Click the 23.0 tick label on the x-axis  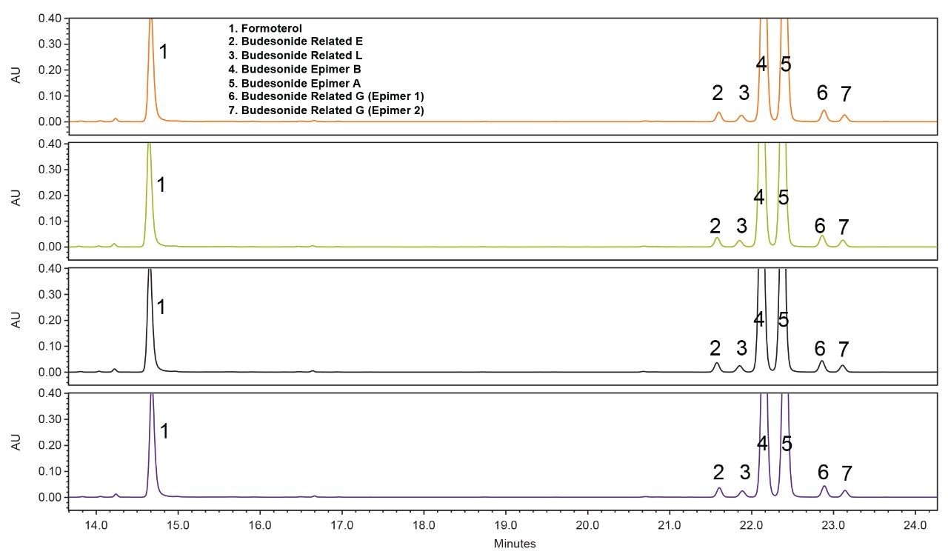(x=833, y=524)
